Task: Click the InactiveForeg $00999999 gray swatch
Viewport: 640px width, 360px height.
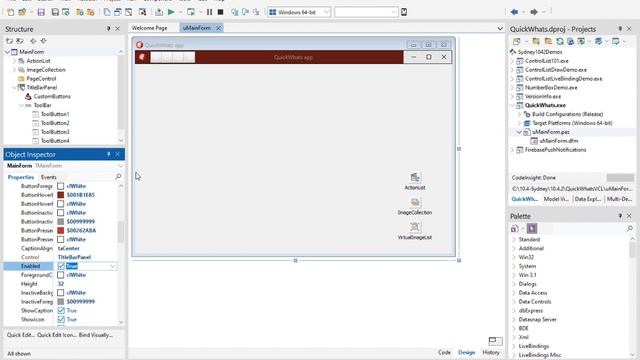Action: [60, 302]
